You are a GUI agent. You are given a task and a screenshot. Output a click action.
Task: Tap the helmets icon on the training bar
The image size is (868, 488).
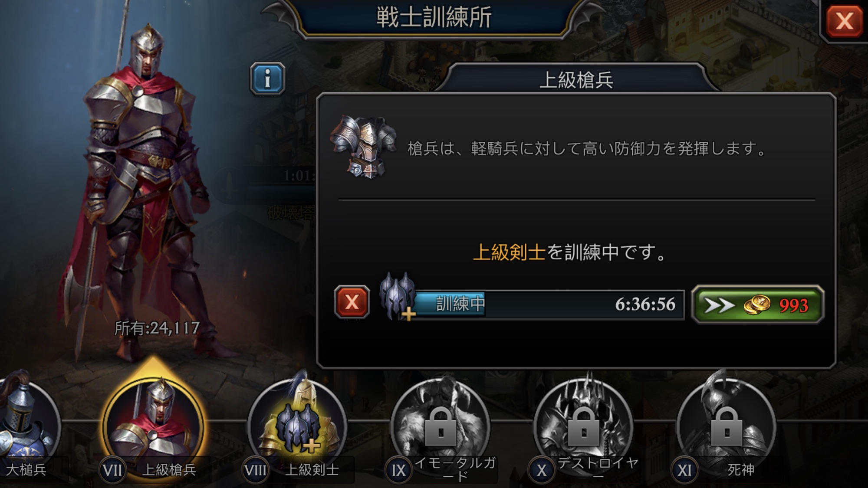pos(397,296)
